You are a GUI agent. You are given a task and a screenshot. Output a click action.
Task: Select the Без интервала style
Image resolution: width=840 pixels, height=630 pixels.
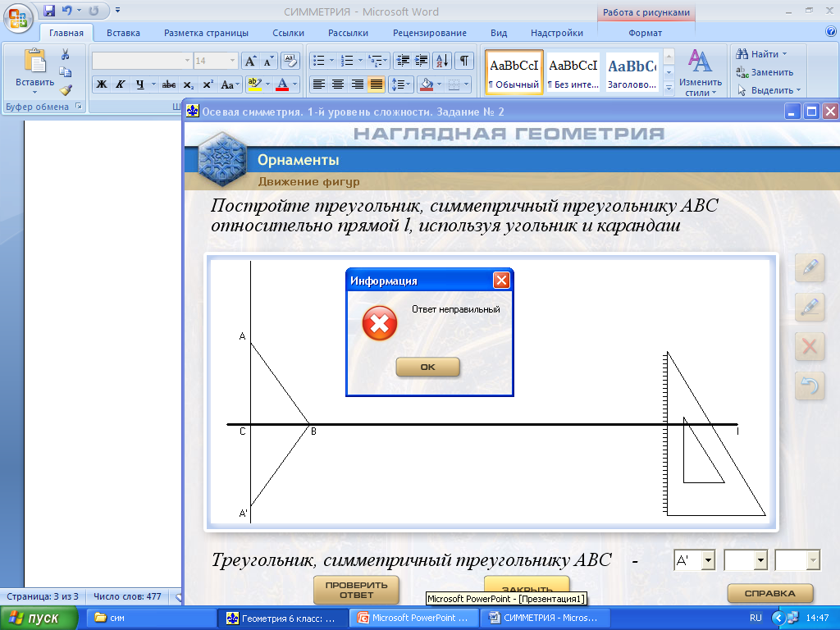click(x=573, y=72)
